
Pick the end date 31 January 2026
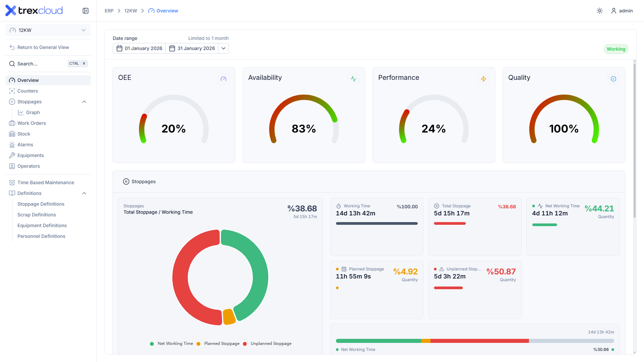pyautogui.click(x=192, y=48)
